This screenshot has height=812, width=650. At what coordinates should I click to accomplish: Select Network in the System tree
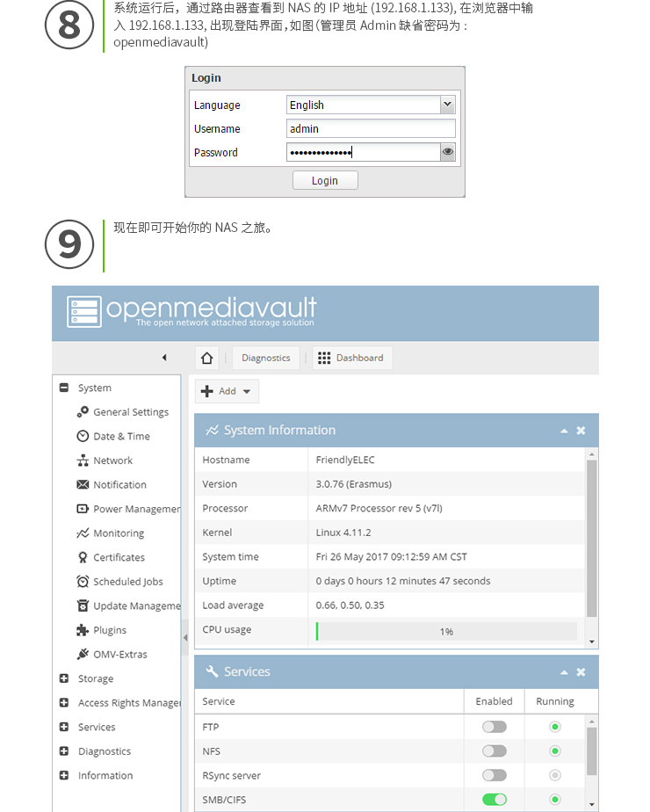click(x=112, y=460)
